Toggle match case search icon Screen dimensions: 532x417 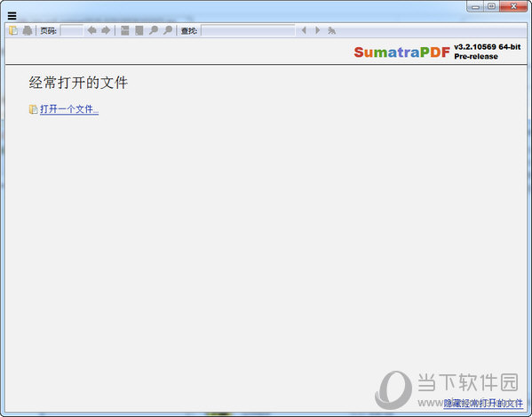331,30
